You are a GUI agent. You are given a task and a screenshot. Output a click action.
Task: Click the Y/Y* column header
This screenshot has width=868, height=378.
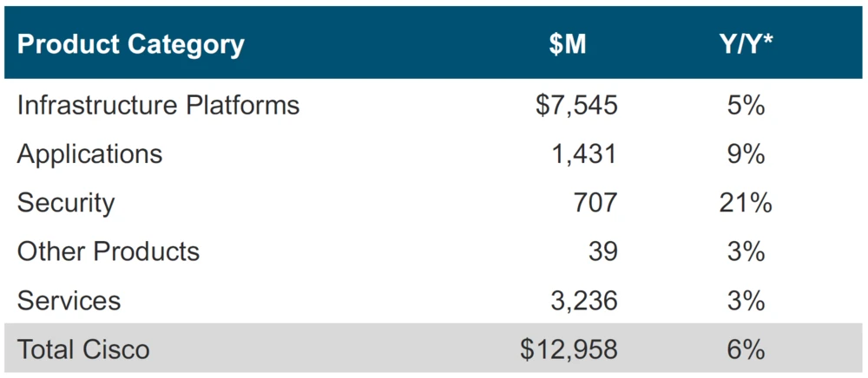point(746,45)
